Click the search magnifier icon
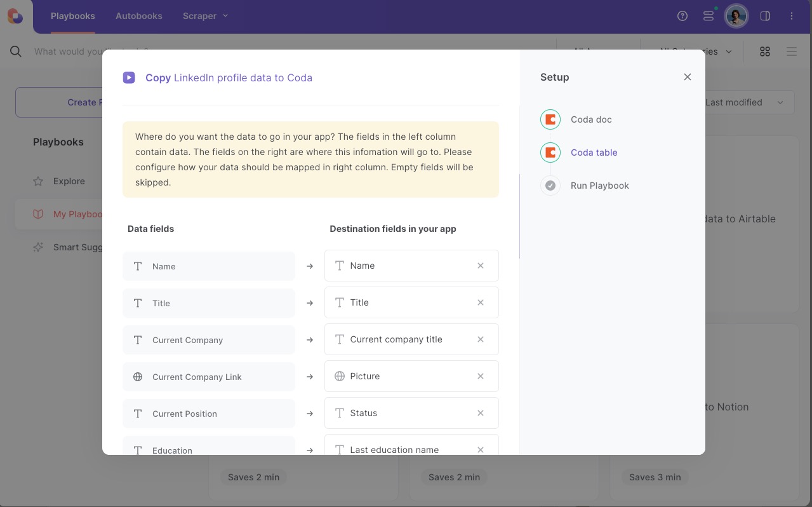Screen dimensions: 812x507 (x=16, y=51)
